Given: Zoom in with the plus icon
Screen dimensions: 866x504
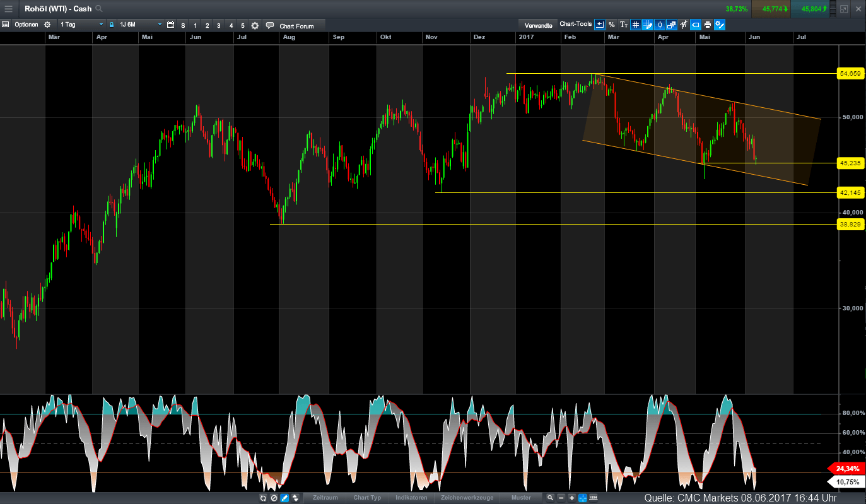Looking at the screenshot, I should tap(572, 498).
